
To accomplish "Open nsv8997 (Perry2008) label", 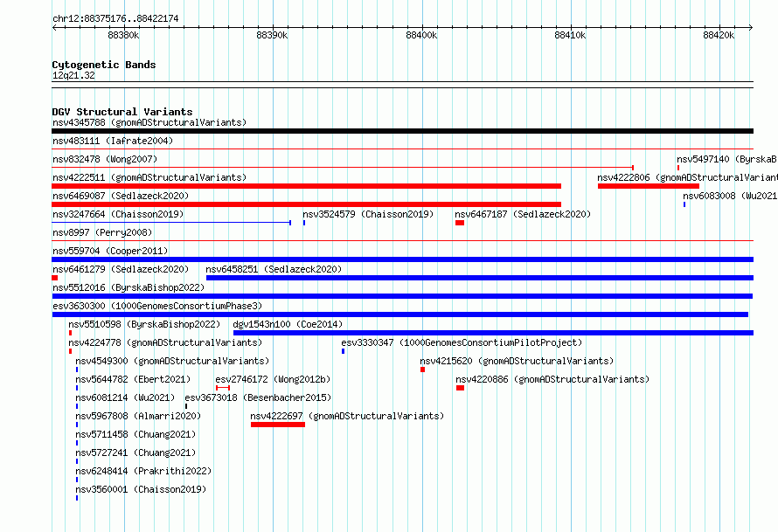I will pos(102,232).
